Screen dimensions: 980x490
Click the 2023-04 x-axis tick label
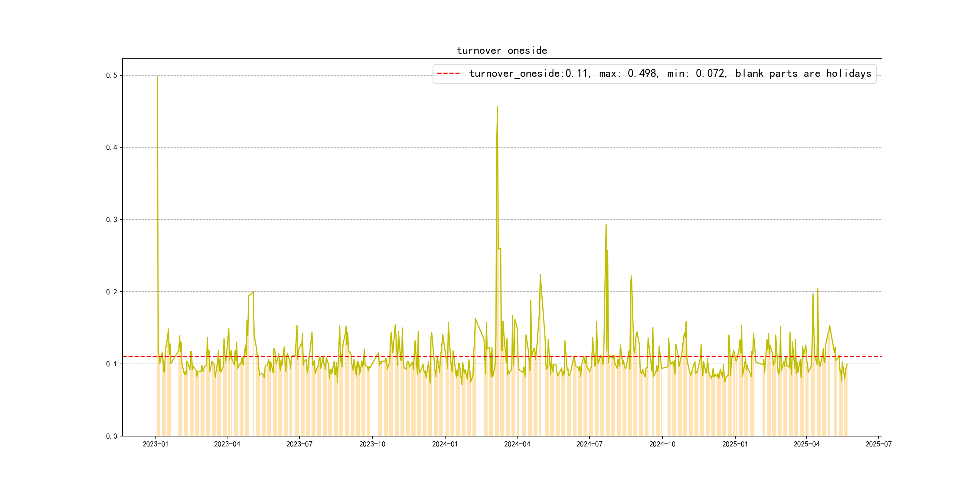coord(227,444)
